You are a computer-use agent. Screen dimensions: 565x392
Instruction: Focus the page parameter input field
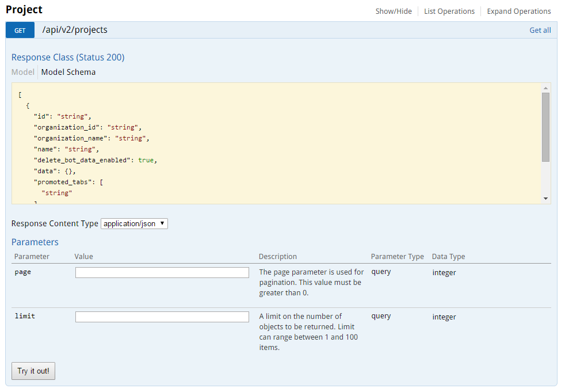pos(162,272)
